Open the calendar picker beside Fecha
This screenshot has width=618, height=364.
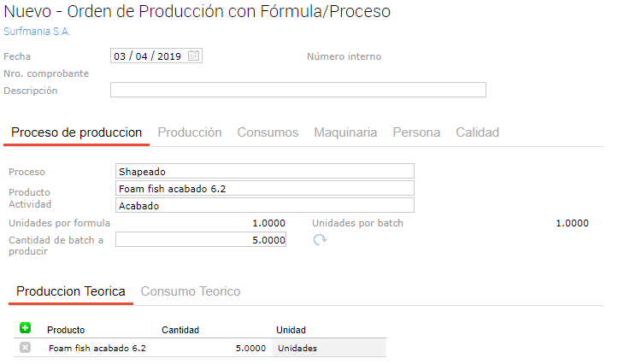(194, 56)
